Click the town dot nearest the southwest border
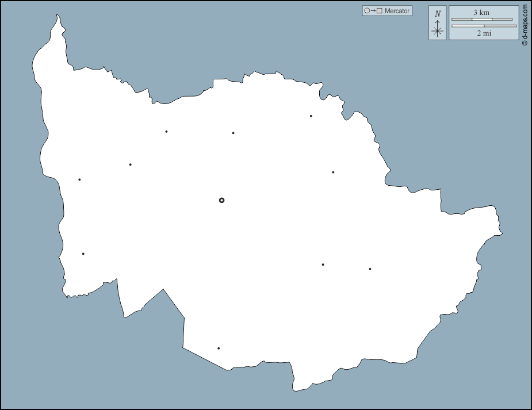 point(83,254)
